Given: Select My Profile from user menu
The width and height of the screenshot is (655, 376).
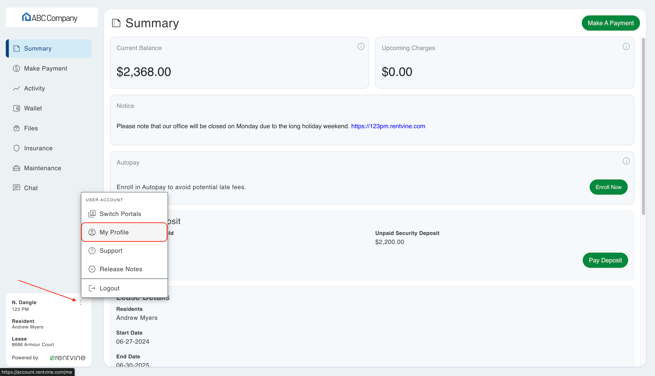Looking at the screenshot, I should click(124, 232).
